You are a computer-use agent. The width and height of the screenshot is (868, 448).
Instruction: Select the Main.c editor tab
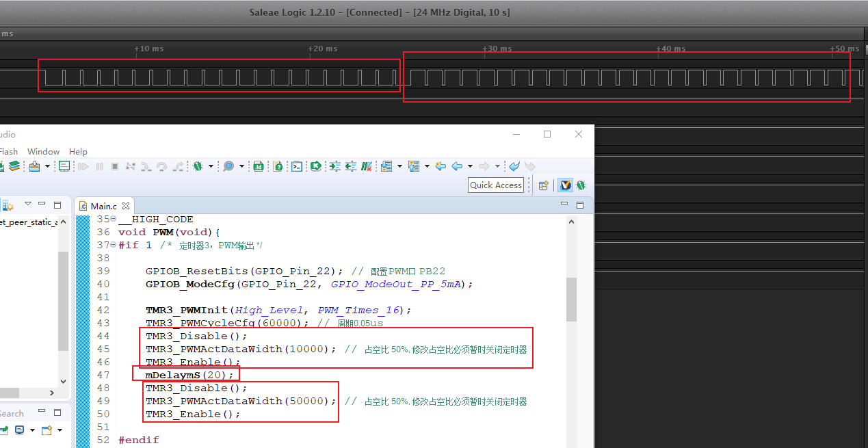[103, 206]
